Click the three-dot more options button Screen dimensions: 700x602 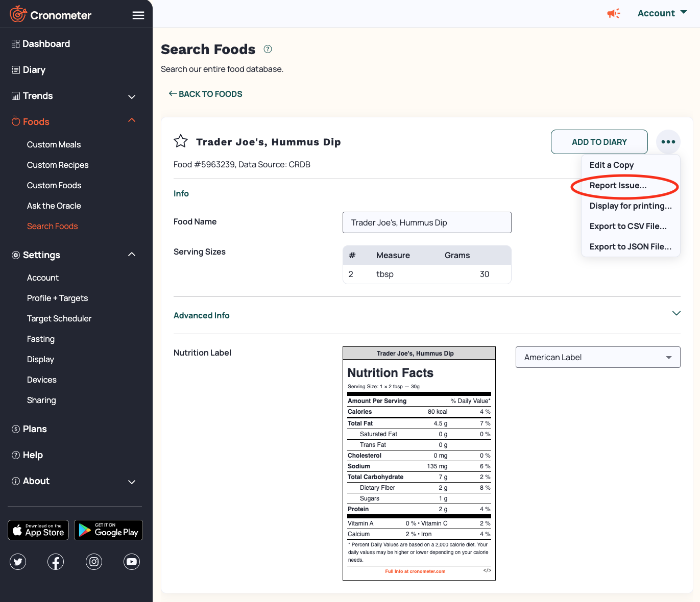tap(668, 142)
